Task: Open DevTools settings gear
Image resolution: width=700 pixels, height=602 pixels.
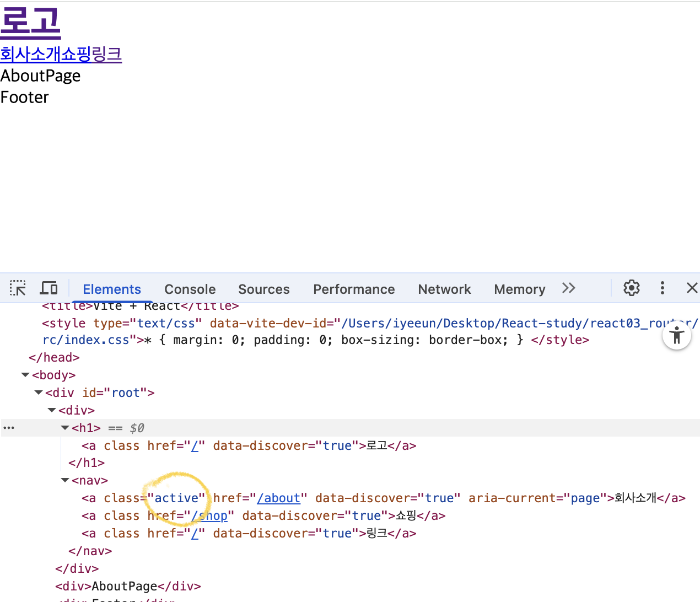Action: click(632, 288)
